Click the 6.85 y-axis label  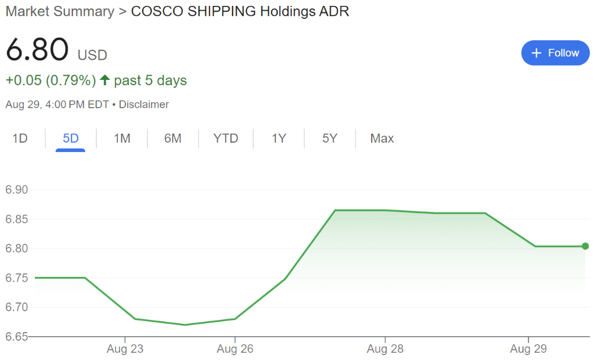pyautogui.click(x=17, y=219)
